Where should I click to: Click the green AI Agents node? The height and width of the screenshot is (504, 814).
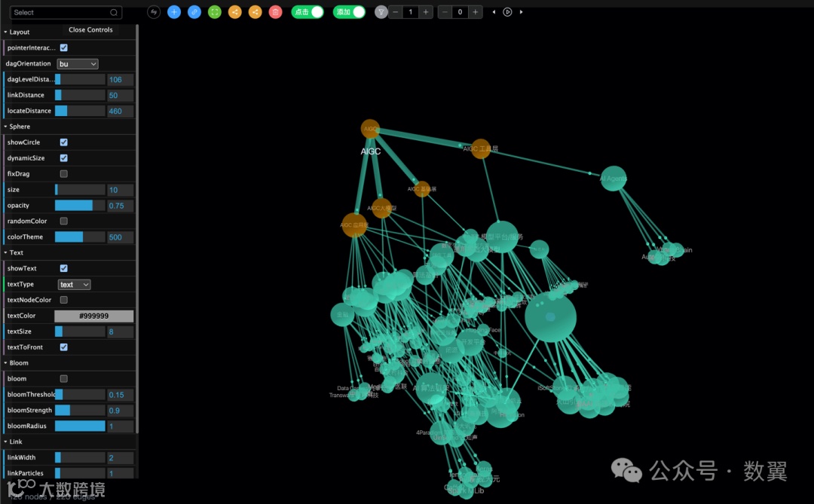(x=613, y=179)
